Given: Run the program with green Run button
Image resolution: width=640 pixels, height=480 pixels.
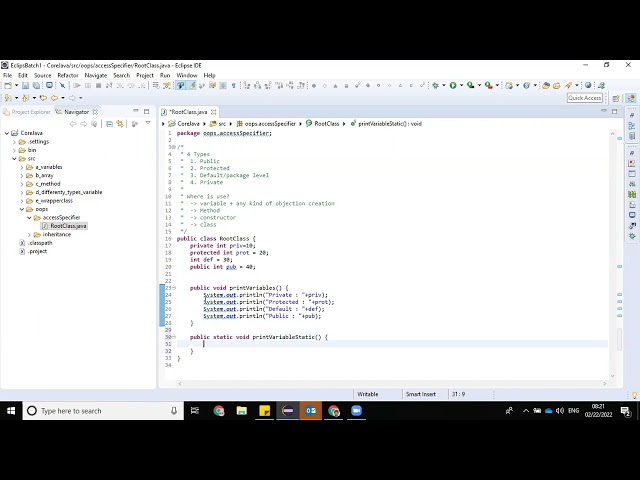Looking at the screenshot, I should click(453, 85).
